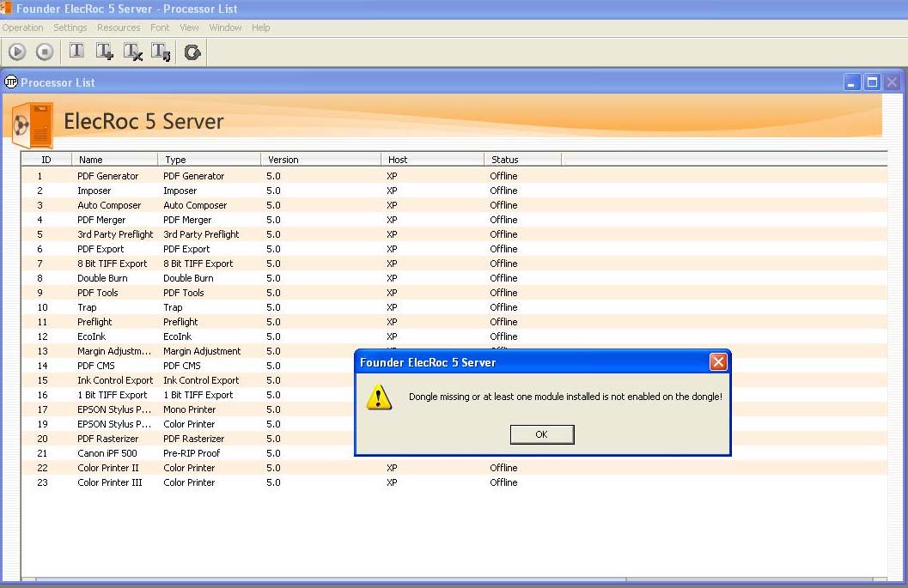The image size is (908, 588).
Task: Sort by the Name column header
Action: tap(114, 160)
